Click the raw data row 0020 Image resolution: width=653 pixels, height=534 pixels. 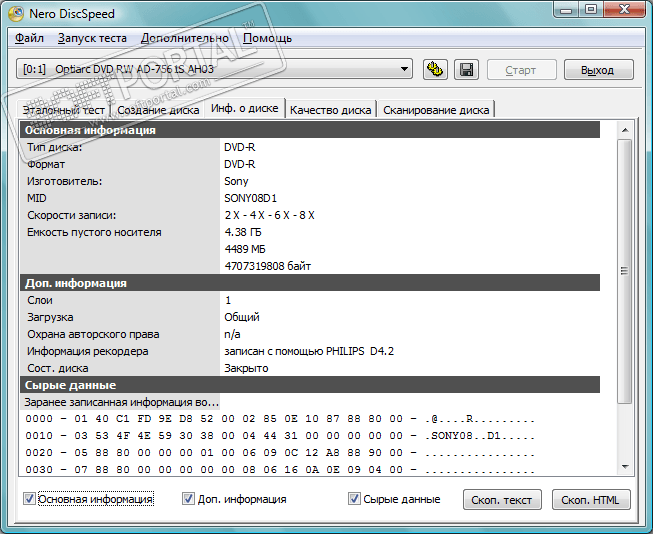click(280, 453)
